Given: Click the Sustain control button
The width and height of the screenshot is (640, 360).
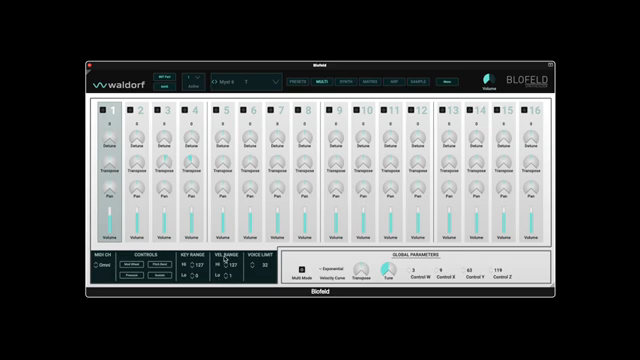Looking at the screenshot, I should [x=160, y=276].
